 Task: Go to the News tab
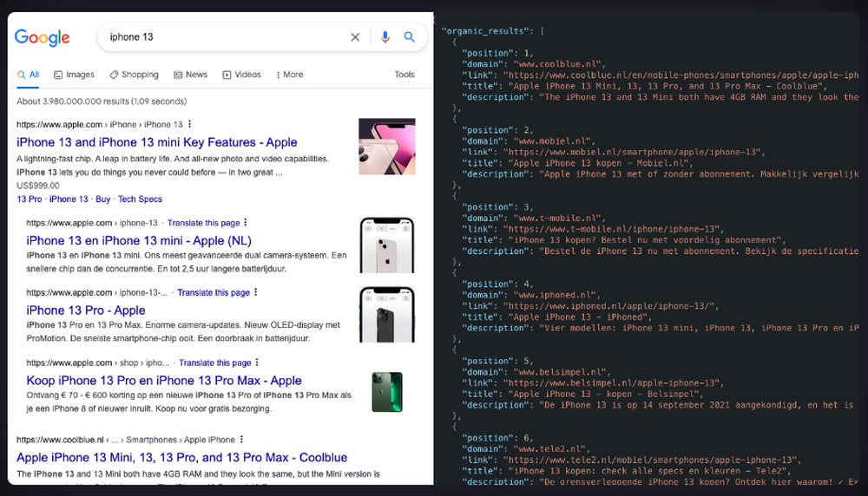click(190, 75)
